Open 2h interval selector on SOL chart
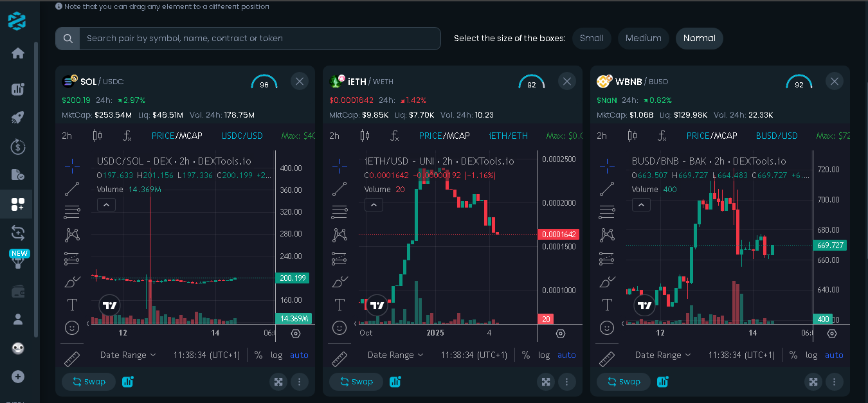The height and width of the screenshot is (403, 868). pos(67,136)
